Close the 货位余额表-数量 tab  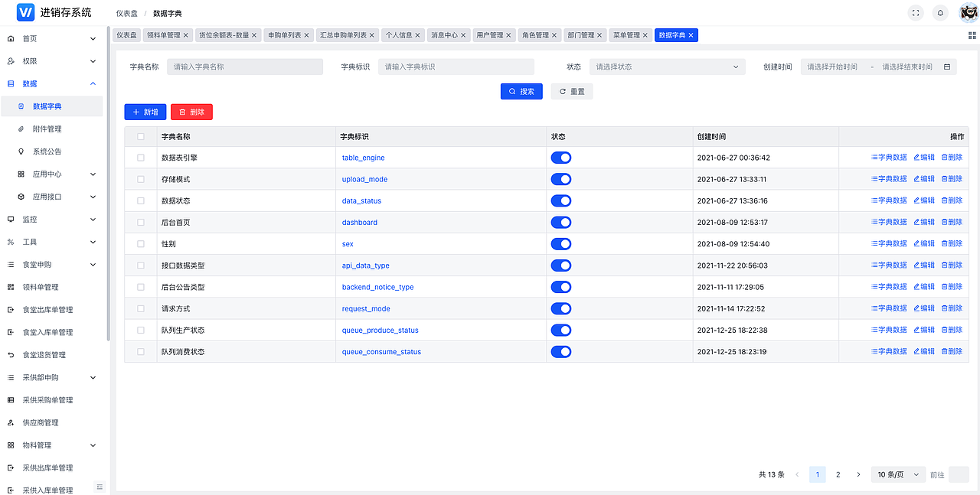point(254,35)
